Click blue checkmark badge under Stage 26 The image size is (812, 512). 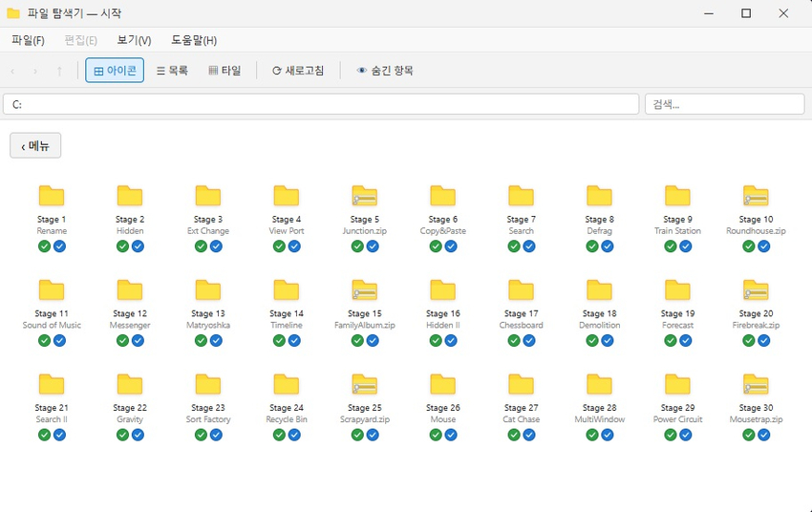point(451,435)
